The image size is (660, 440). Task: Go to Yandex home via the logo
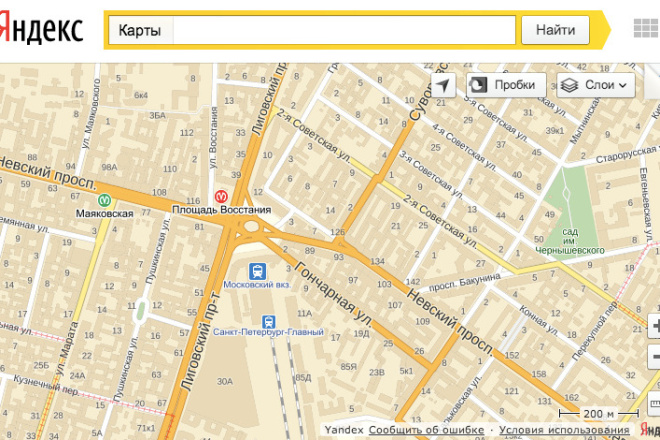pyautogui.click(x=40, y=30)
